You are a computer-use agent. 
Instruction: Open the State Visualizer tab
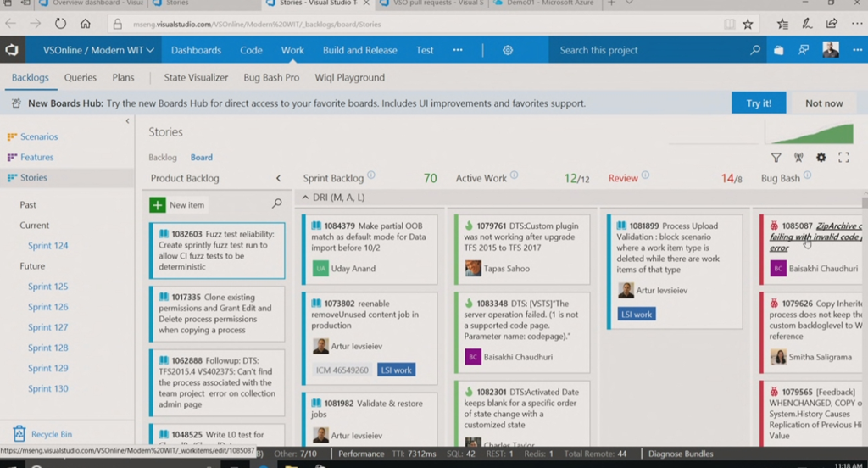pos(196,77)
